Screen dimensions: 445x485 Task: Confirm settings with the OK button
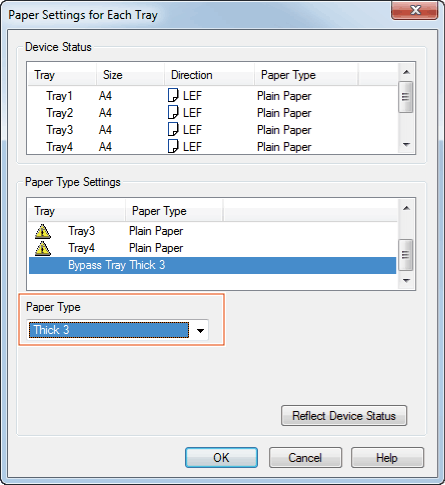tap(221, 457)
